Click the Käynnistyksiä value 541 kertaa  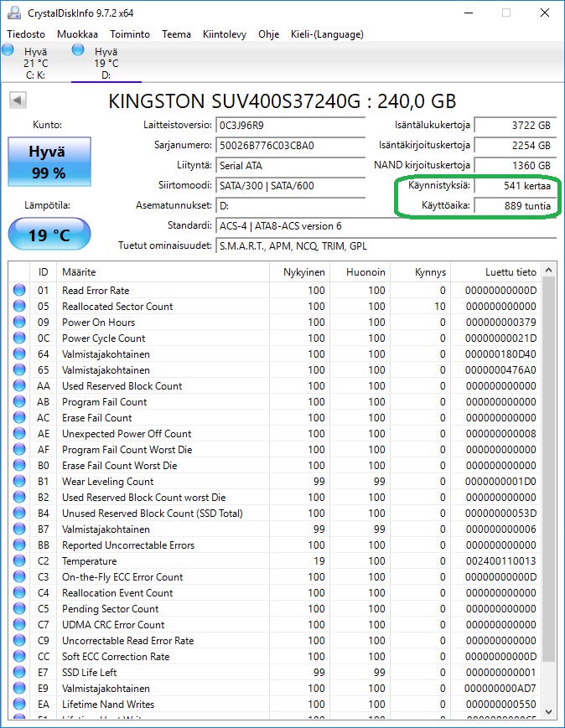coord(516,186)
